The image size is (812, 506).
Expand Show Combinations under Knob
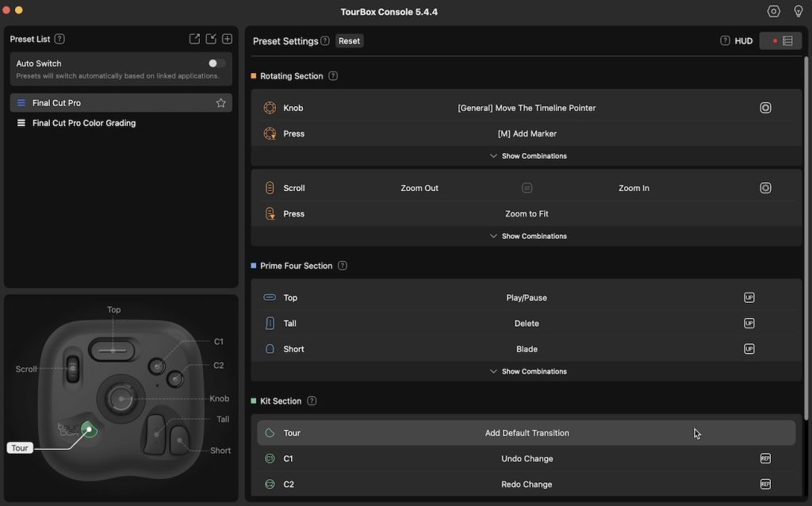pyautogui.click(x=528, y=155)
